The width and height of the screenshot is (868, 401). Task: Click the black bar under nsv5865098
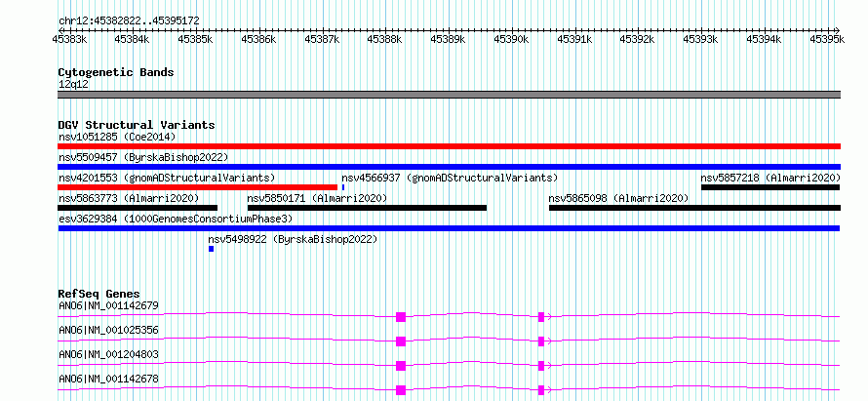click(x=694, y=208)
